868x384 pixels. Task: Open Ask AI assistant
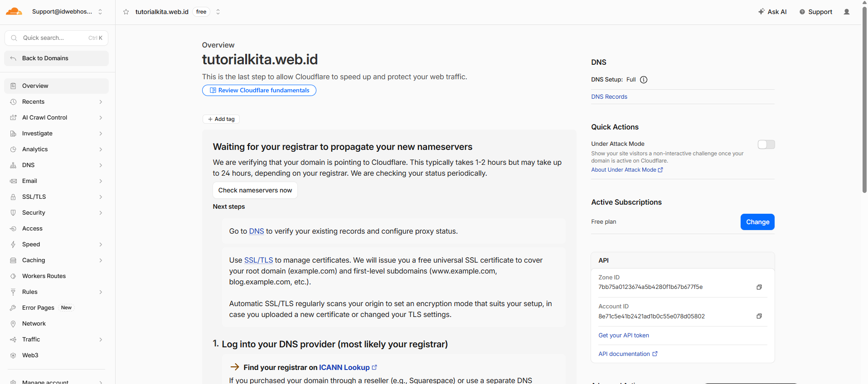[x=772, y=12]
